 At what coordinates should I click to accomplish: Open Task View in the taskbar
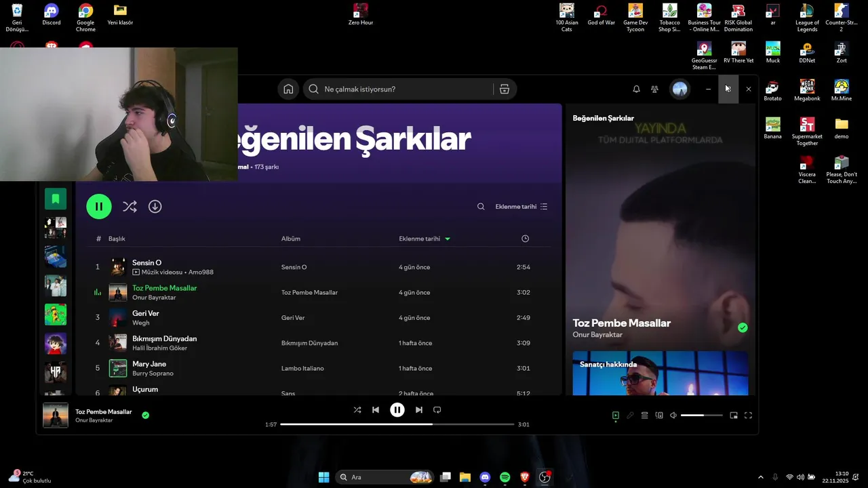click(x=446, y=477)
